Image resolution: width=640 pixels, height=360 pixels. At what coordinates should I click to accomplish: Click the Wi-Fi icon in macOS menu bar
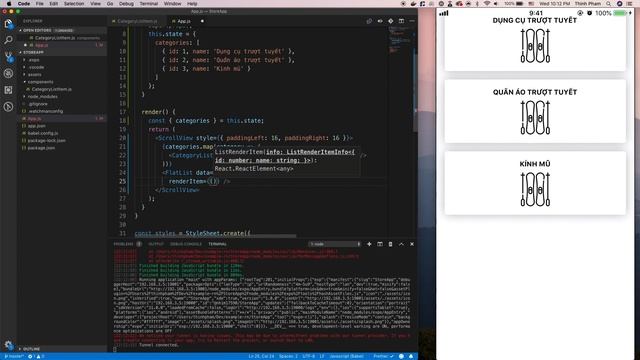pos(487,4)
